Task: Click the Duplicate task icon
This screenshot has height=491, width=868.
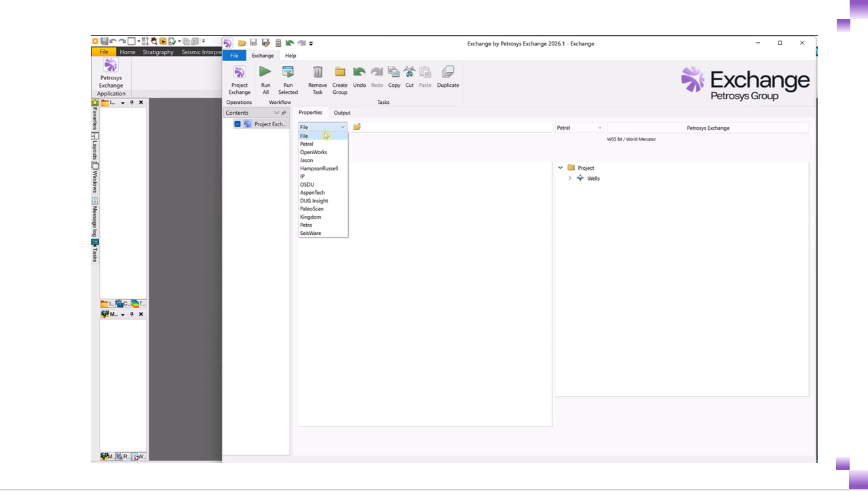Action: tap(447, 72)
